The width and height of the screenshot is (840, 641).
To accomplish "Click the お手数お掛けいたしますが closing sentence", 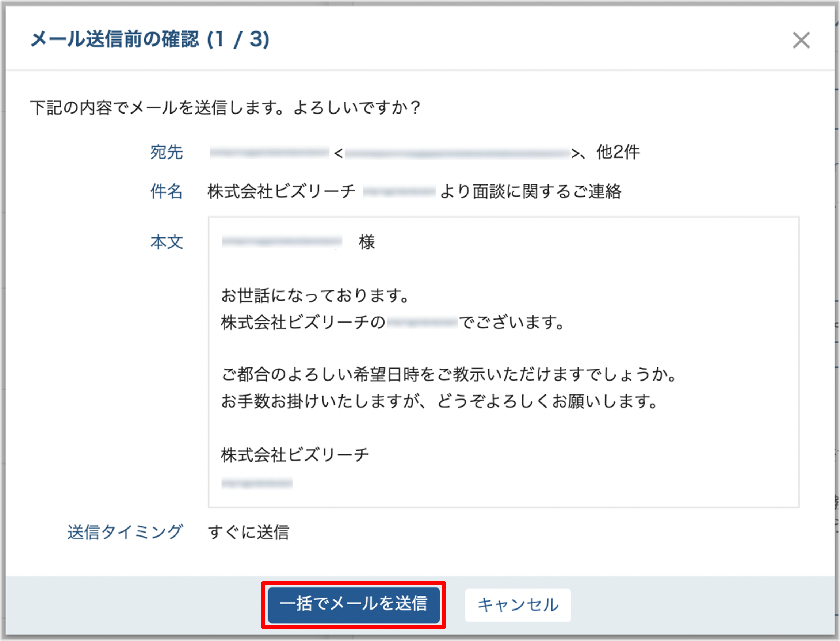I will pyautogui.click(x=439, y=401).
